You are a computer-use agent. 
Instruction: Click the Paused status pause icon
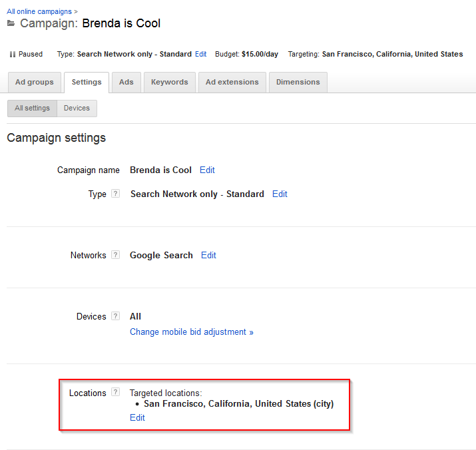13,55
